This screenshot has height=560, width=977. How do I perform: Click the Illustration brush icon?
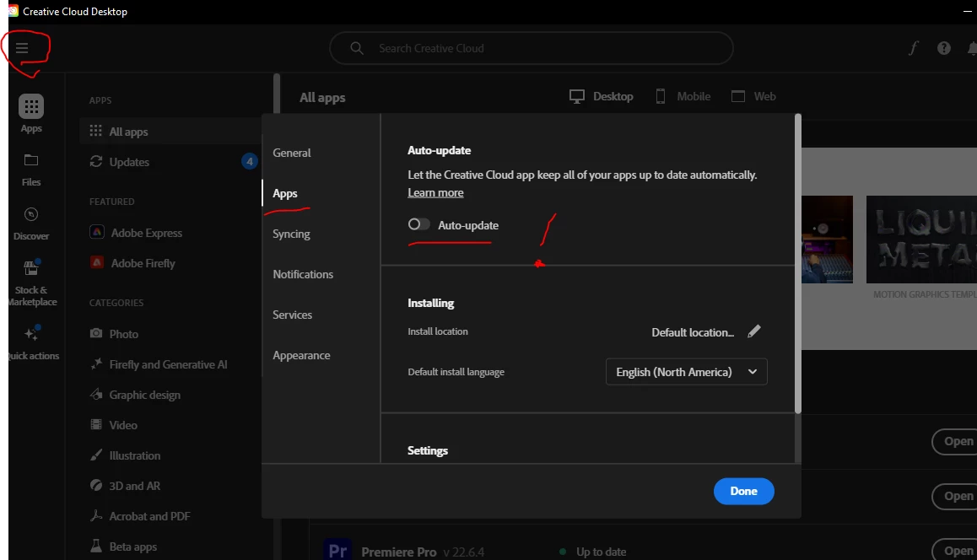point(96,455)
